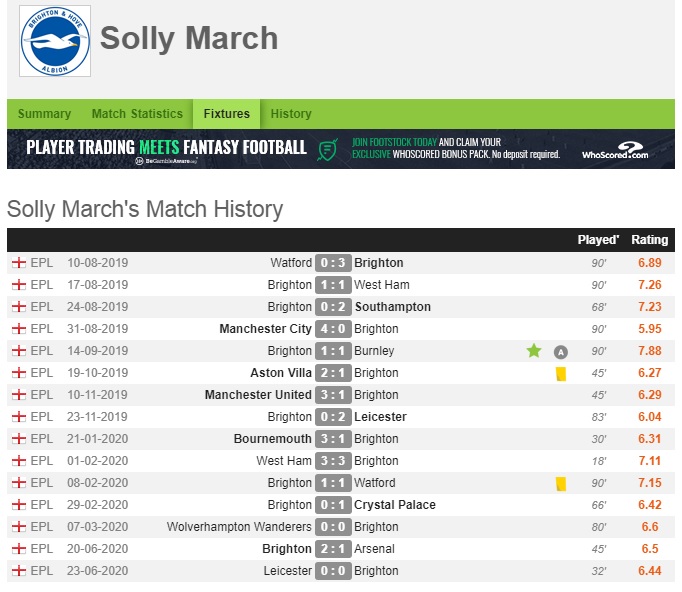Click the WhoScored.com logo in the banner
Viewport: 682px width, 592px height.
click(x=615, y=150)
